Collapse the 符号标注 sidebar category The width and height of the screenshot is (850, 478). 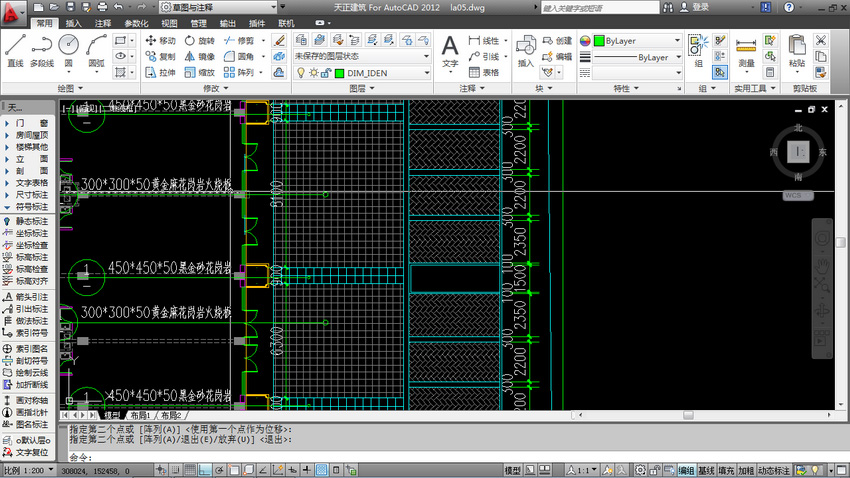tap(28, 206)
